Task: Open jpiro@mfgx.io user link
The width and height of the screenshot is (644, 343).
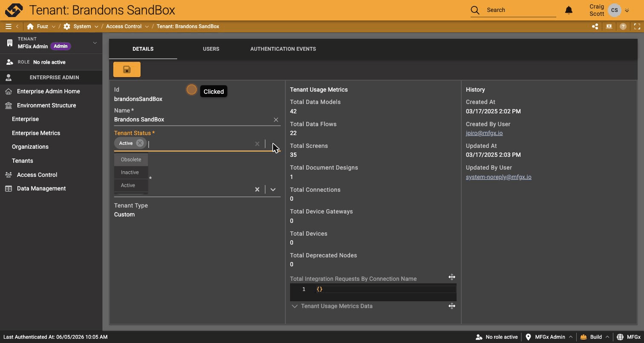Action: pos(484,133)
